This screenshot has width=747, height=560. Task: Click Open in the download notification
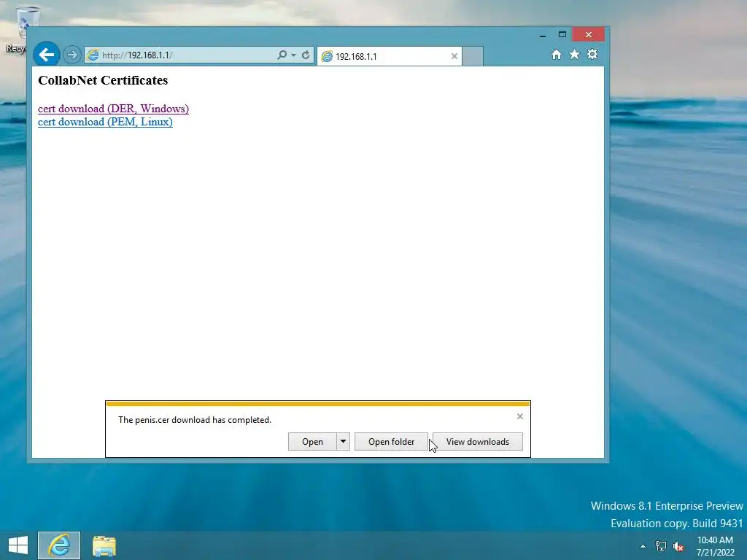coord(312,441)
